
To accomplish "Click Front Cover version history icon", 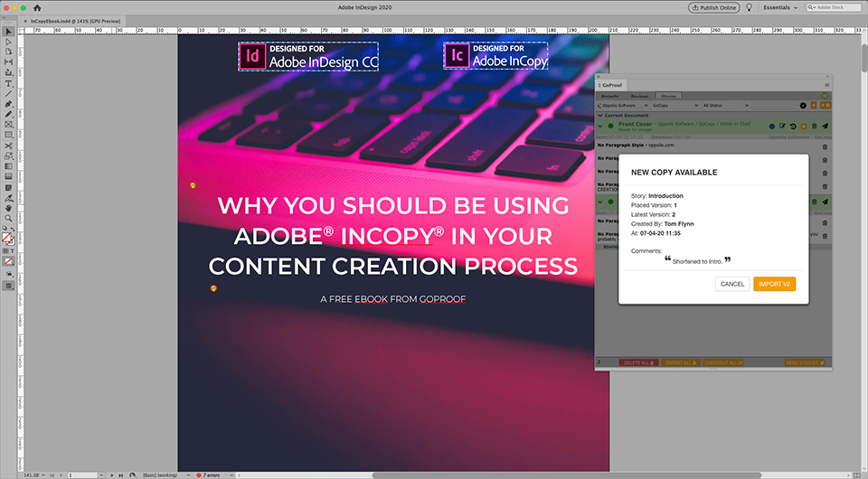I will (793, 127).
